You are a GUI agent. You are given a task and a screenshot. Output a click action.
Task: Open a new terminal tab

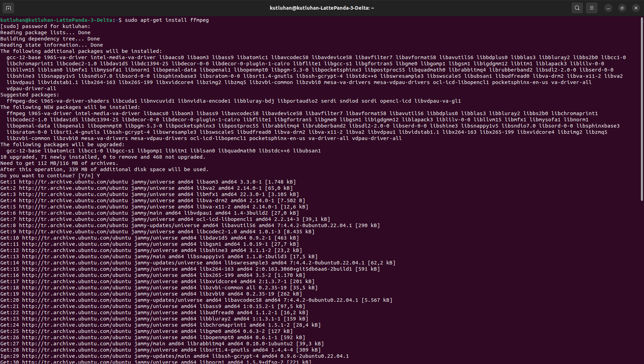point(8,8)
